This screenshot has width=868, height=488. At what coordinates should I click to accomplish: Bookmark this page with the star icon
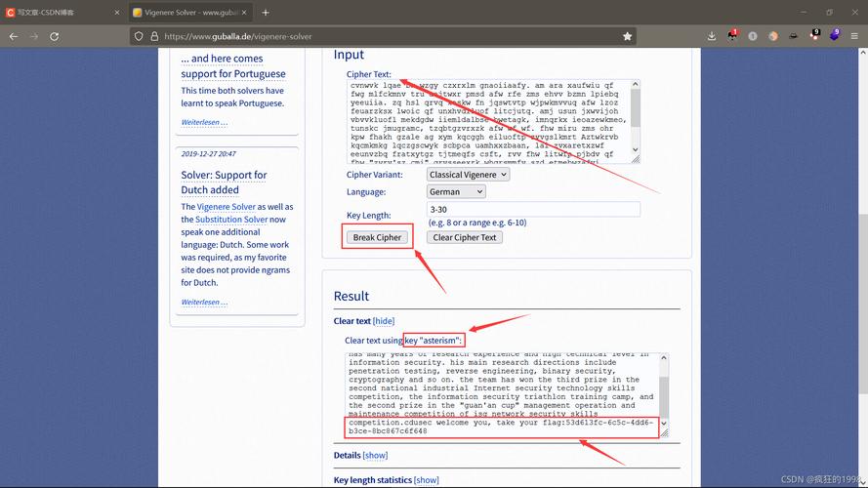click(x=628, y=36)
